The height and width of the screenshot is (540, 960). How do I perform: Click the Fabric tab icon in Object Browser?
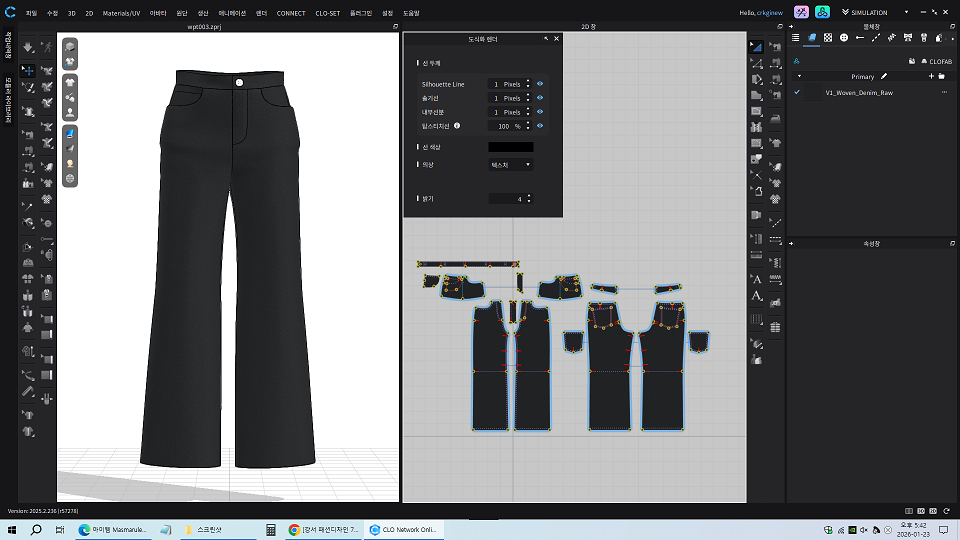coord(812,37)
